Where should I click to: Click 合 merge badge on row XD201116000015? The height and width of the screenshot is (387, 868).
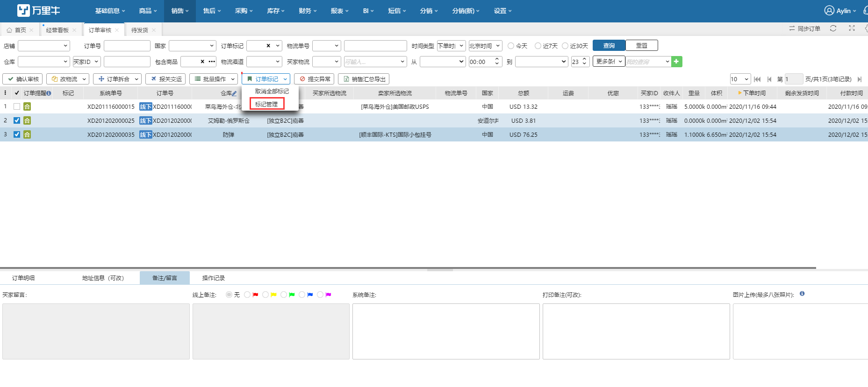[27, 106]
